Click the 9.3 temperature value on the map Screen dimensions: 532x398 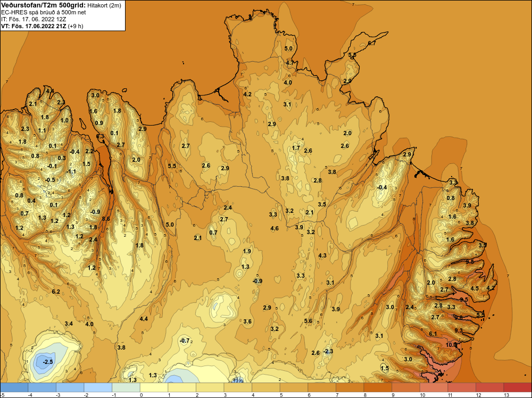(459, 330)
